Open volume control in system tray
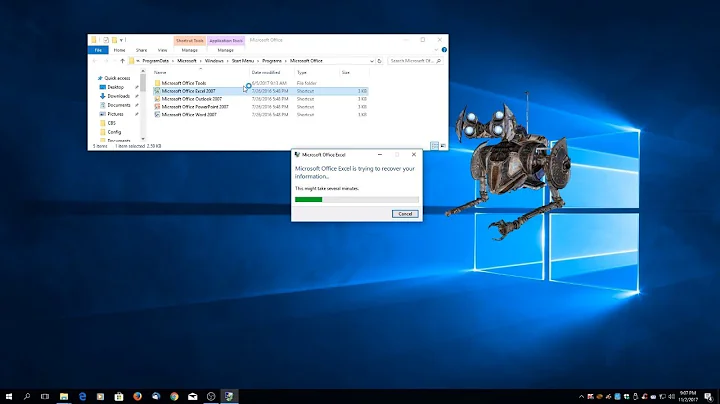Viewport: 720px width, 404px height. click(x=671, y=397)
